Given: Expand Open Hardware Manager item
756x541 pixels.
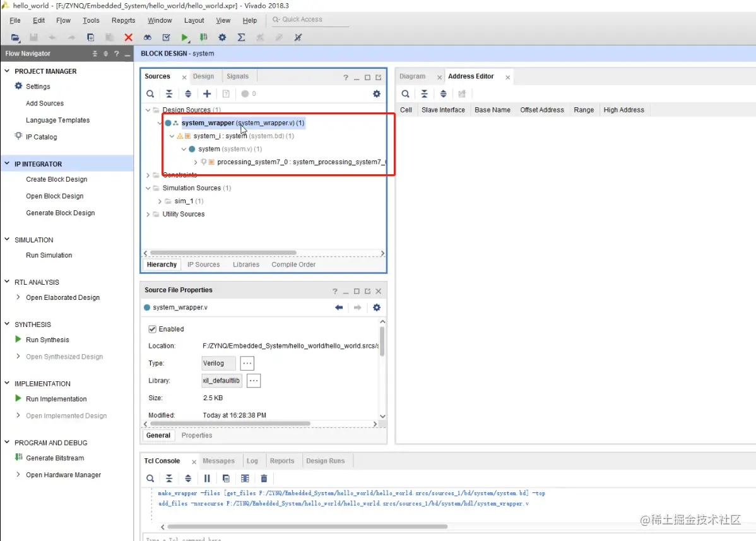Looking at the screenshot, I should [18, 475].
